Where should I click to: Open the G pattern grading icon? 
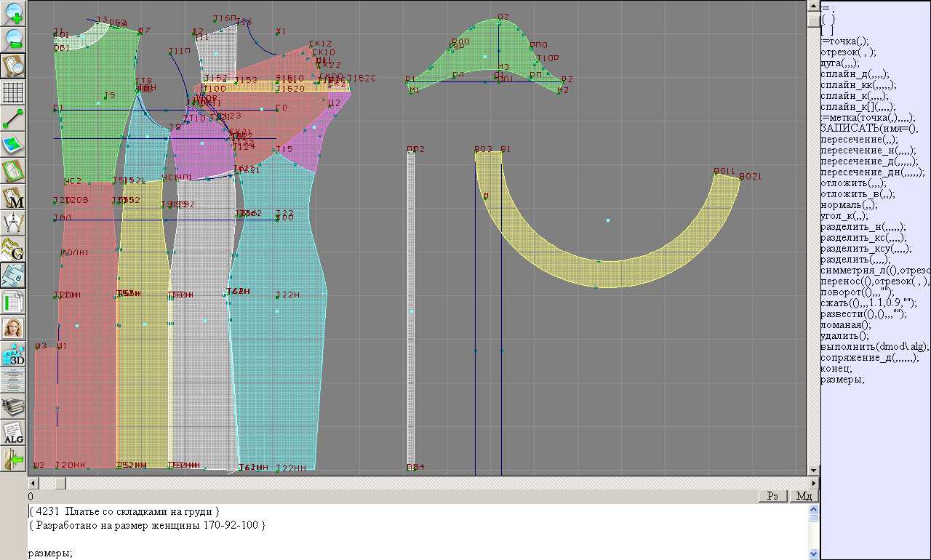(14, 249)
